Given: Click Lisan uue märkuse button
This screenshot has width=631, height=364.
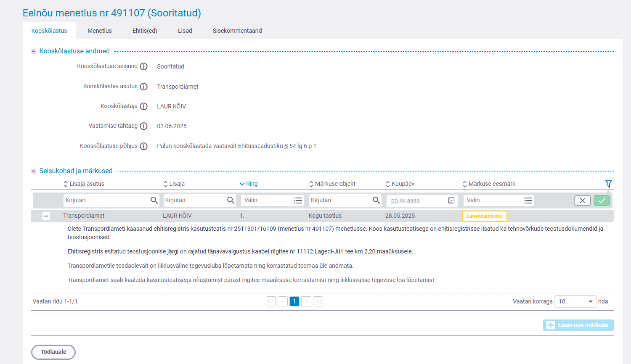Looking at the screenshot, I should [x=578, y=325].
